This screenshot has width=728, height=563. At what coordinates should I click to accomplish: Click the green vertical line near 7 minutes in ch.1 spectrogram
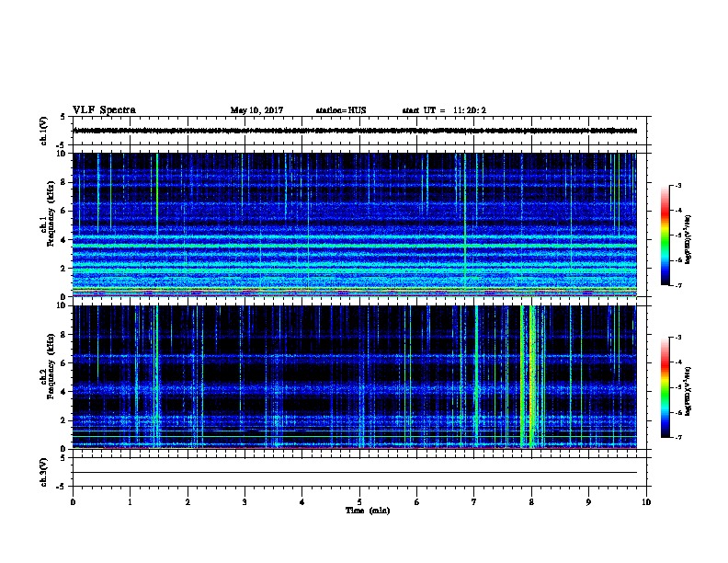pyautogui.click(x=465, y=224)
